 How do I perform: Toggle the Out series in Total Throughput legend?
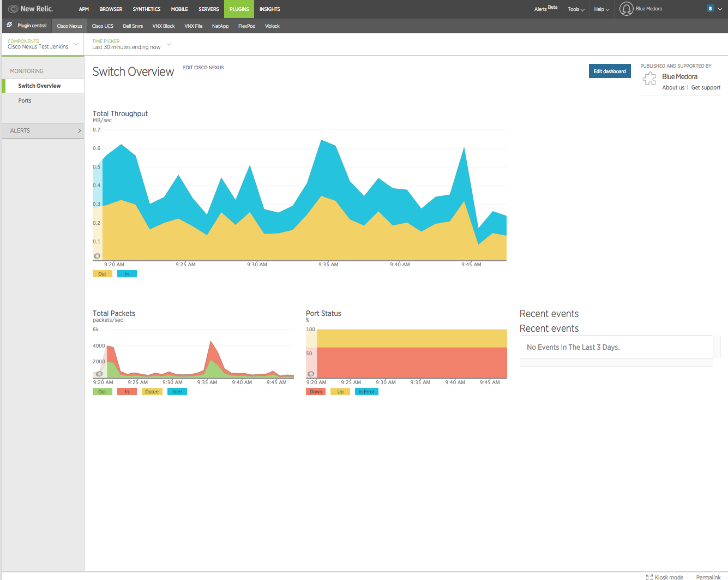(103, 274)
